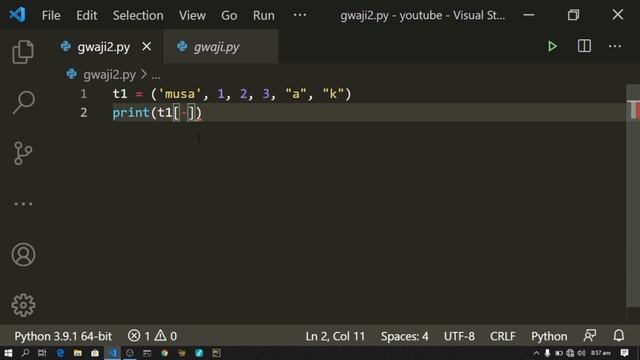Click the print keyword on line 2
640x360 pixels.
131,113
